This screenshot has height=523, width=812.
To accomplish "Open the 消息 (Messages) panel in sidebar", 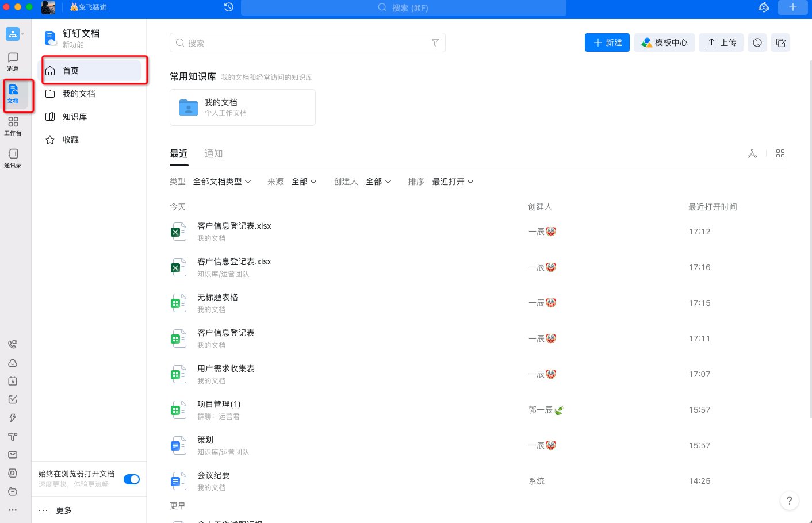I will pos(13,60).
